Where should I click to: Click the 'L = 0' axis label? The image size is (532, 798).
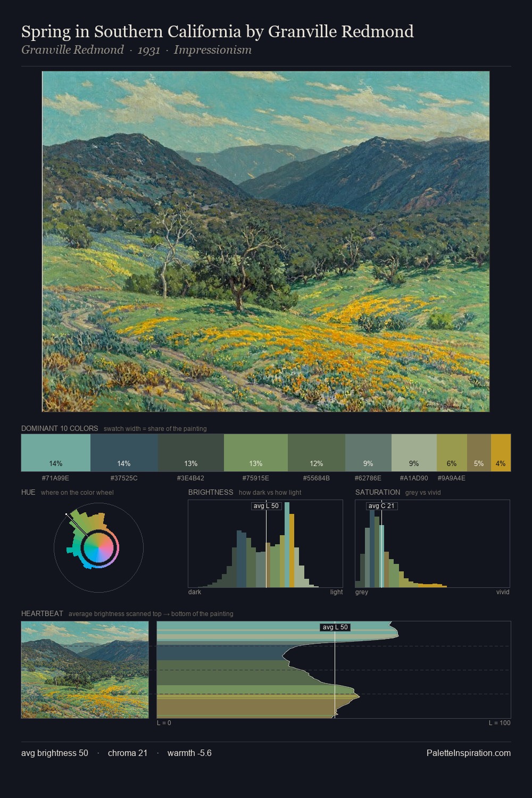pyautogui.click(x=164, y=723)
